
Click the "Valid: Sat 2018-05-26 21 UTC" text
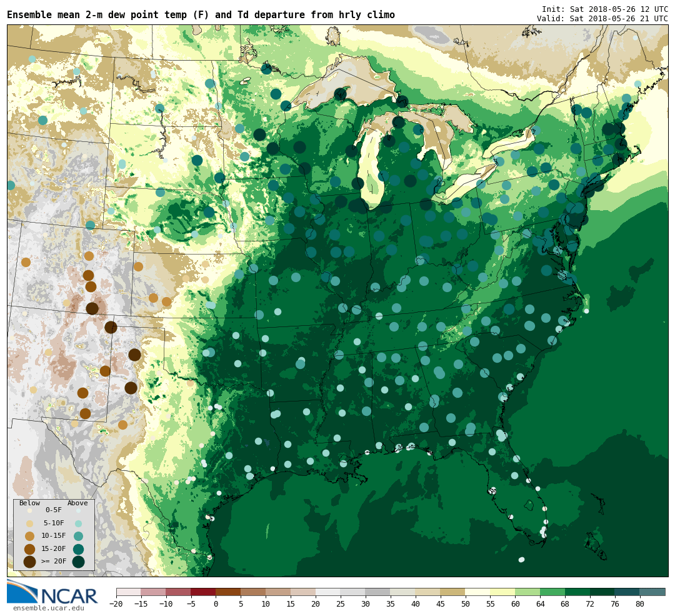tap(602, 19)
